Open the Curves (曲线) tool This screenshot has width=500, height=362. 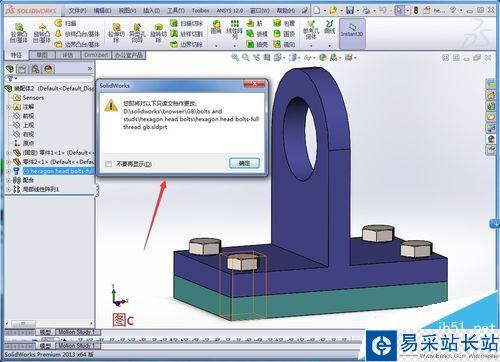click(329, 27)
